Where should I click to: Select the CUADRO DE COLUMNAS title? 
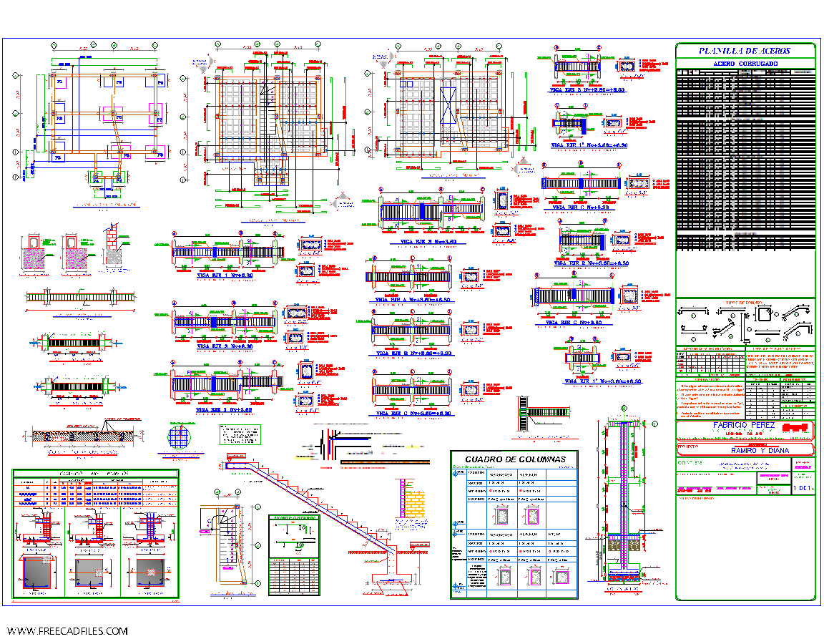pyautogui.click(x=516, y=458)
